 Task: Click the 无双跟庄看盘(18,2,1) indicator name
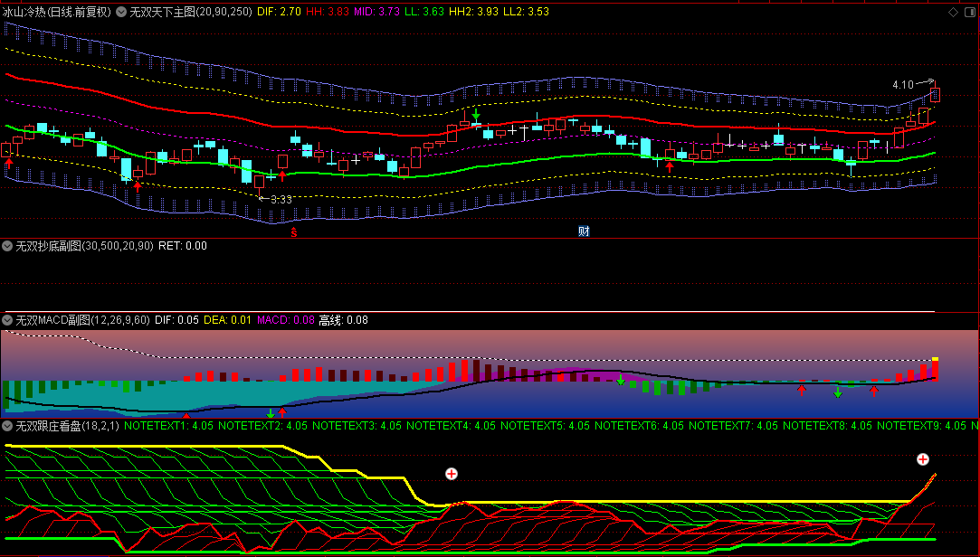67,426
